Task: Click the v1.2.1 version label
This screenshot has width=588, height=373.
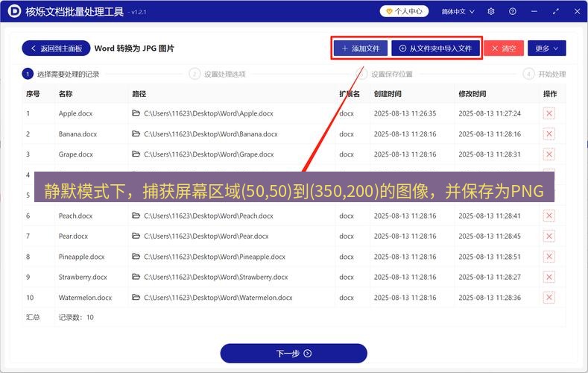Action: (x=137, y=12)
